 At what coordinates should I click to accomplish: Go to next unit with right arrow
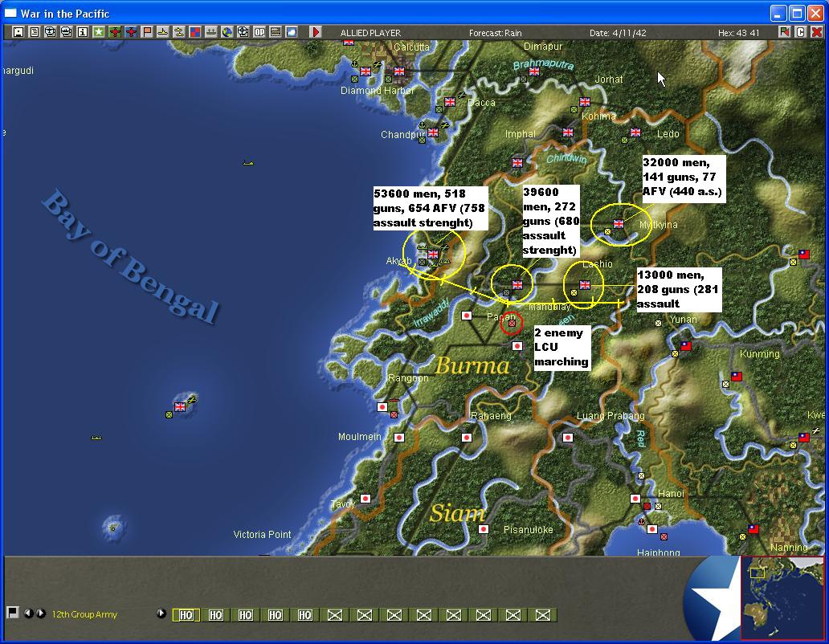(x=41, y=613)
